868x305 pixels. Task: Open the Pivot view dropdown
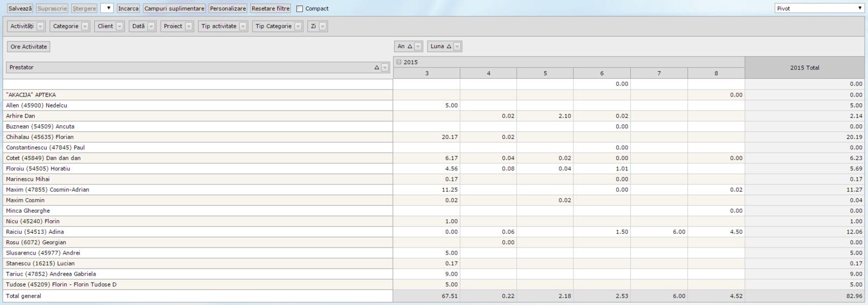[819, 8]
